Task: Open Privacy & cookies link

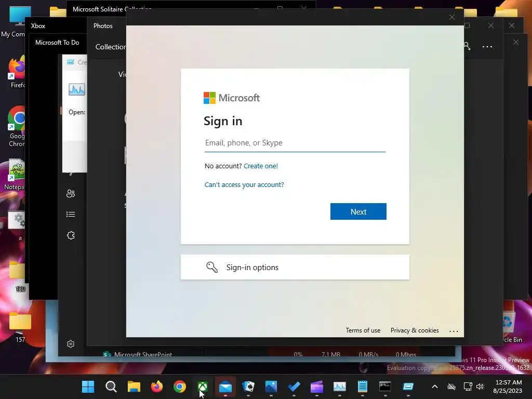Action: click(415, 330)
